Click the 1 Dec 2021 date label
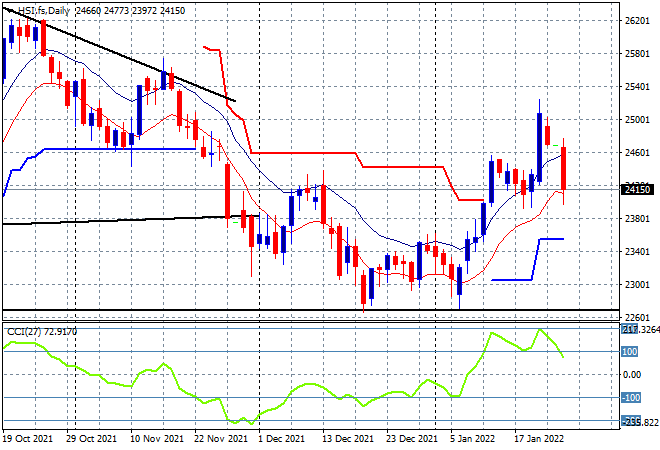660x450 pixels. click(x=282, y=439)
